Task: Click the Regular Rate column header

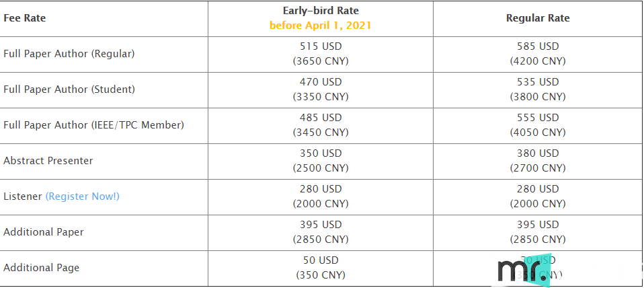Action: pyautogui.click(x=538, y=18)
